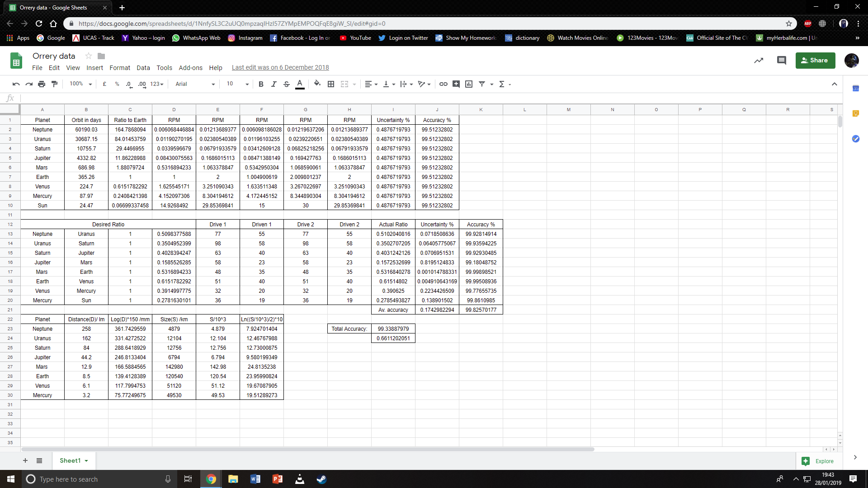Viewport: 868px width, 488px height.
Task: Open comments history speech bubble icon
Action: pyautogui.click(x=781, y=60)
